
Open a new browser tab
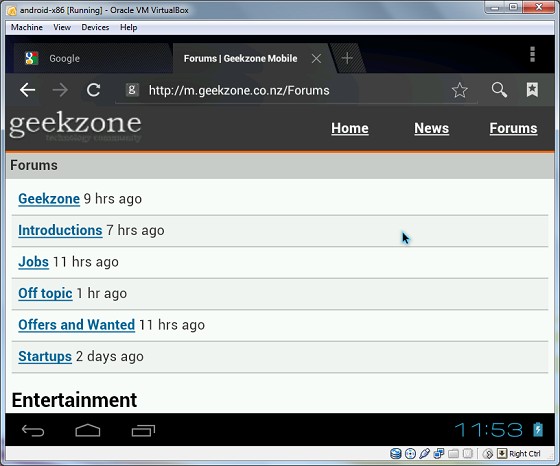347,58
